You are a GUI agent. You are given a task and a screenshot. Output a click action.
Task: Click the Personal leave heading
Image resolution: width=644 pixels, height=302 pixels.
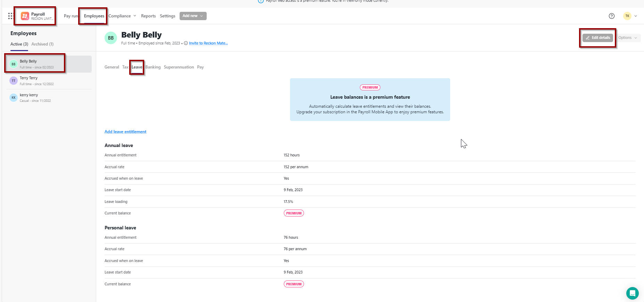point(120,228)
